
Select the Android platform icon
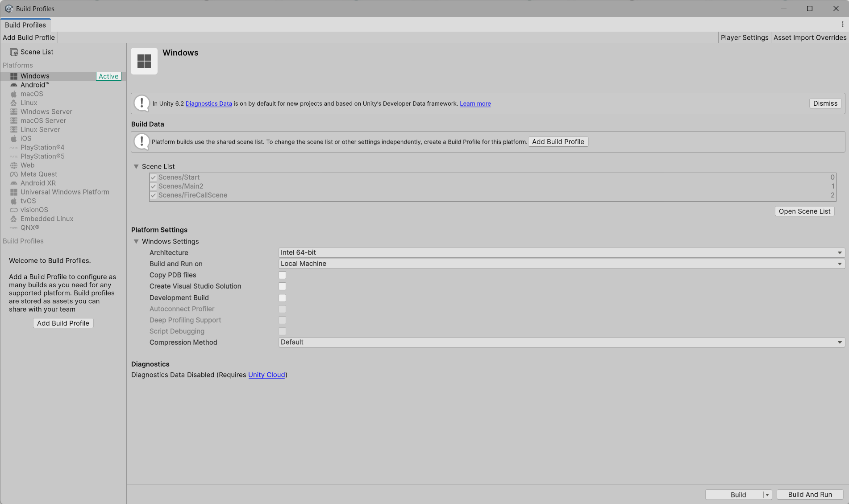pos(14,85)
